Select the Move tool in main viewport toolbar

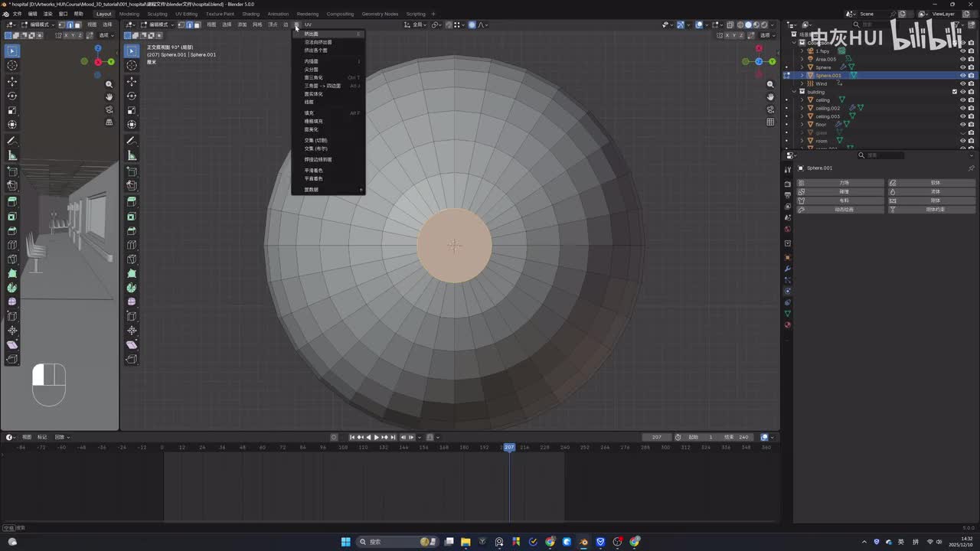click(x=132, y=81)
